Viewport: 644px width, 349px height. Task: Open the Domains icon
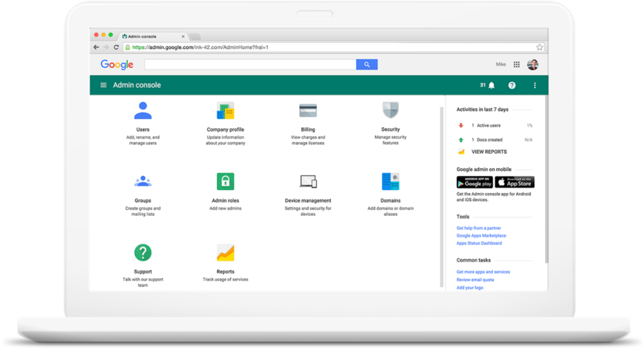tap(391, 181)
